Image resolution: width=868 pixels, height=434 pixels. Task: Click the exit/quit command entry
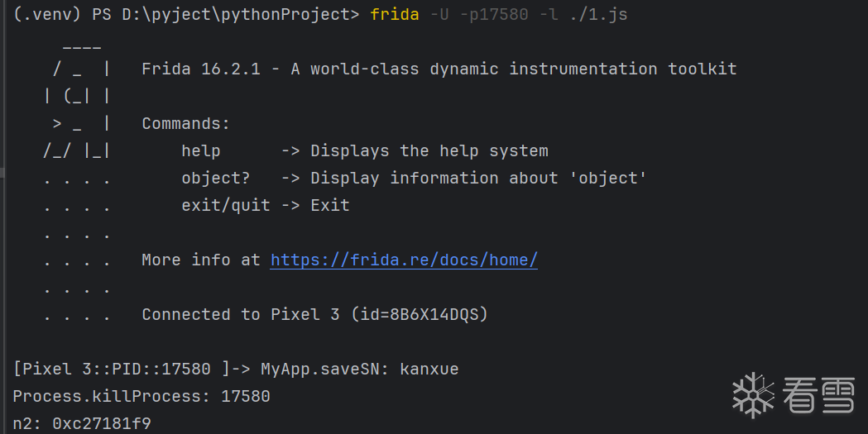(225, 206)
